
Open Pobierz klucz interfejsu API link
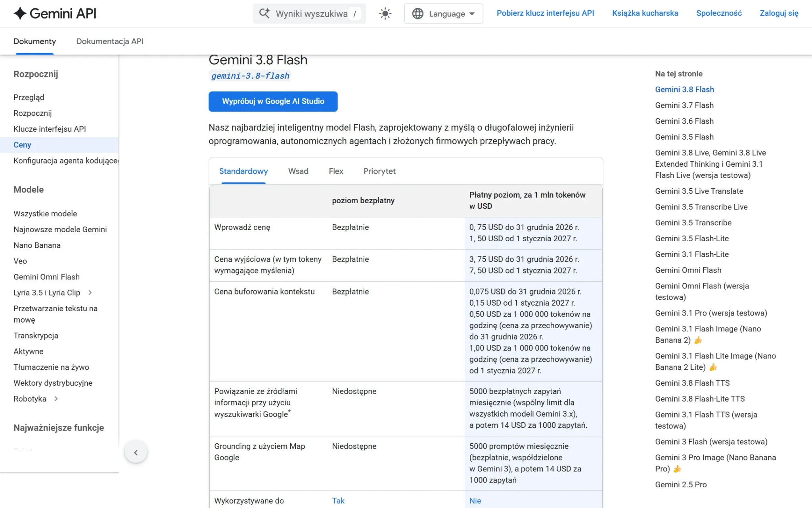[545, 13]
